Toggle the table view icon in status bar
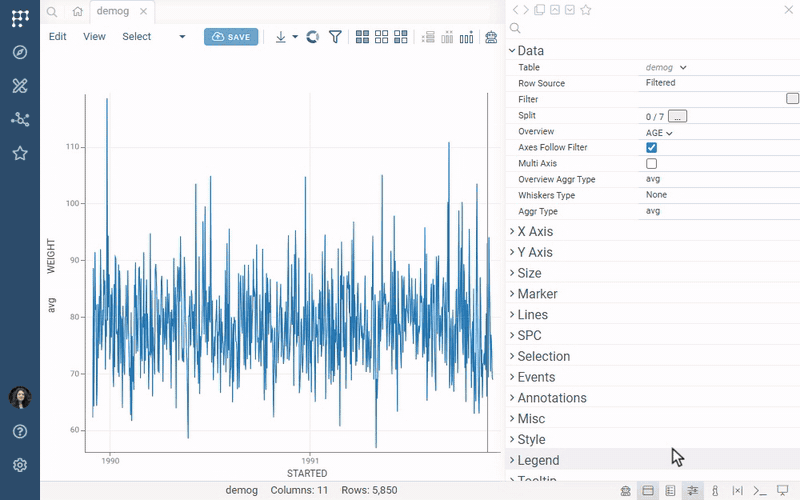The image size is (800, 500). click(x=648, y=491)
